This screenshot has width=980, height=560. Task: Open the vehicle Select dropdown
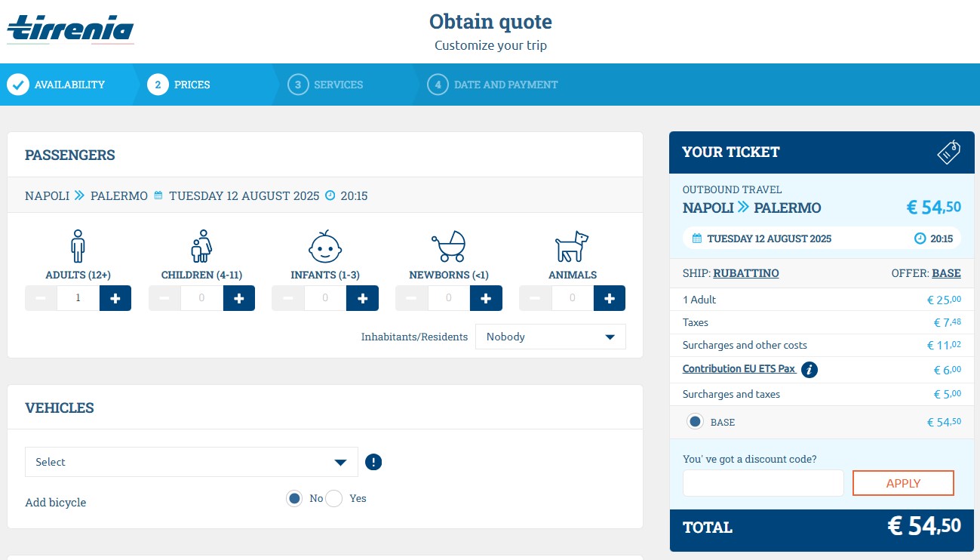[x=192, y=462]
